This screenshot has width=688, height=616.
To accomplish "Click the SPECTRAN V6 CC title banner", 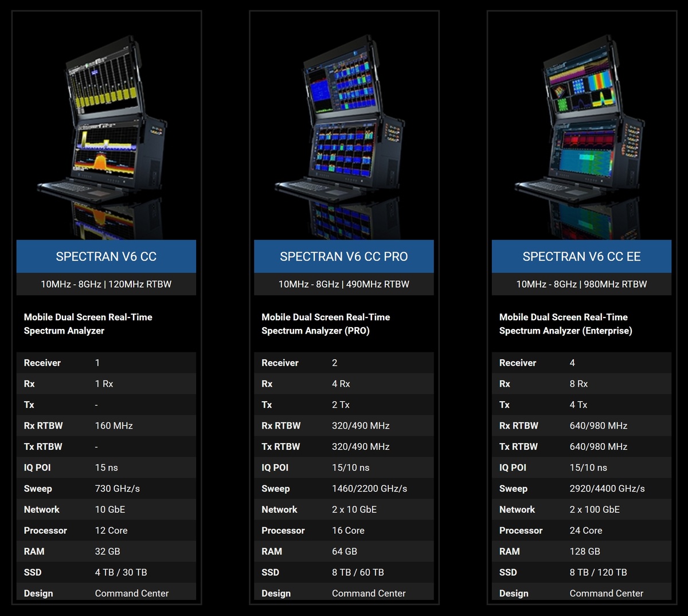I will pos(106,256).
